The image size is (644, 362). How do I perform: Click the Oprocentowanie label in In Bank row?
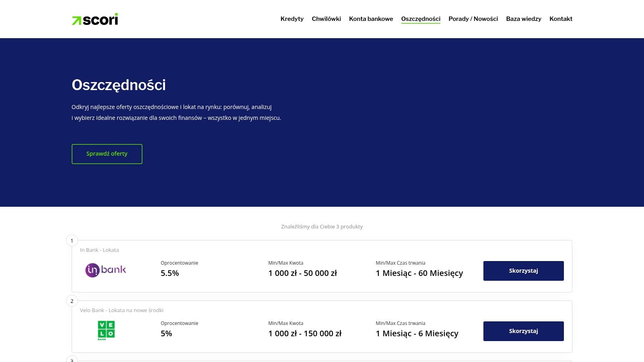pos(180,263)
